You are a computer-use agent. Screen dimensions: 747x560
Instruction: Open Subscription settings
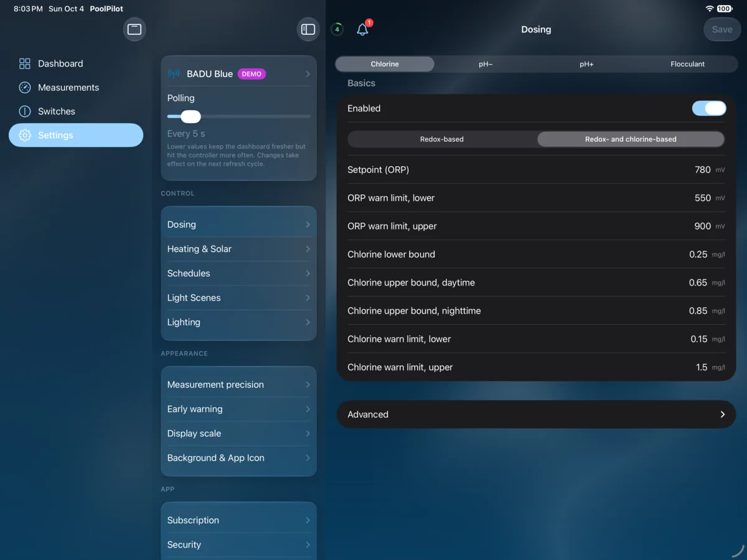click(238, 520)
